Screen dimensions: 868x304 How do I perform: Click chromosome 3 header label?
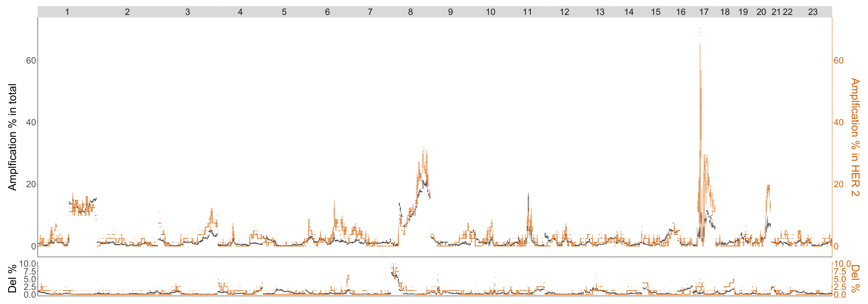tap(188, 12)
